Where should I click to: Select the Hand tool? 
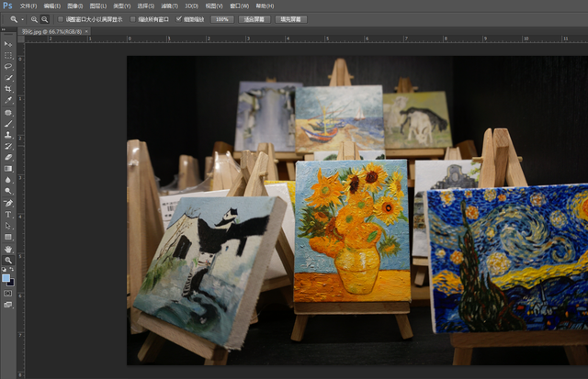(8, 248)
